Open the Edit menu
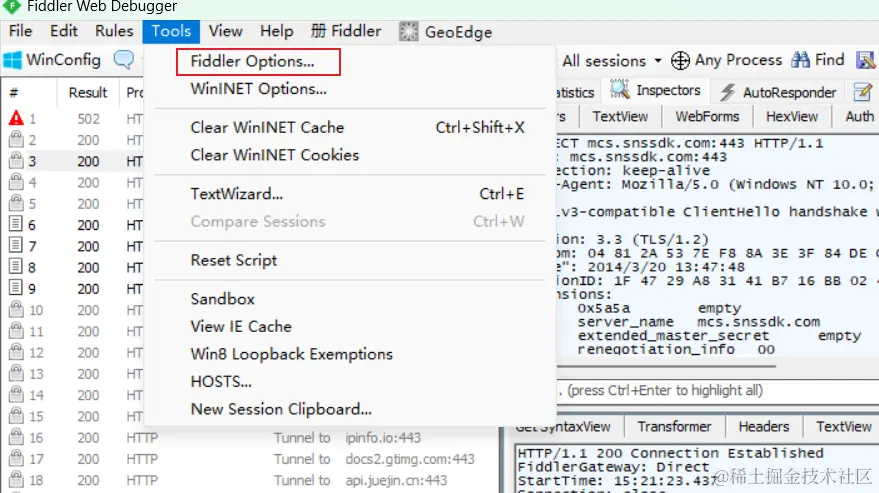Screen dimensions: 879x493 pos(64,31)
